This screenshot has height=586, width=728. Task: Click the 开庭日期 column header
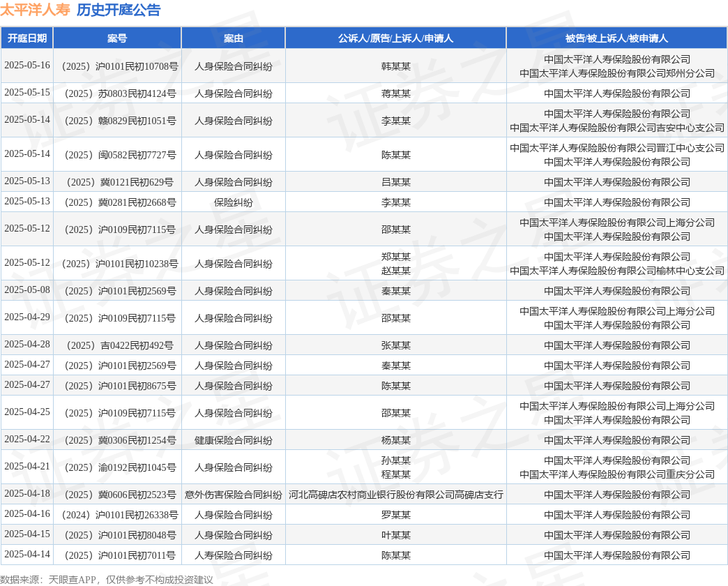click(27, 38)
